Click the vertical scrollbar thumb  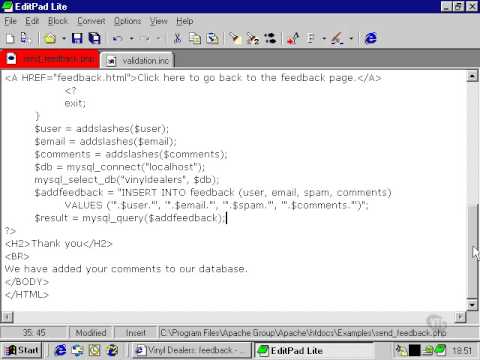[x=472, y=252]
